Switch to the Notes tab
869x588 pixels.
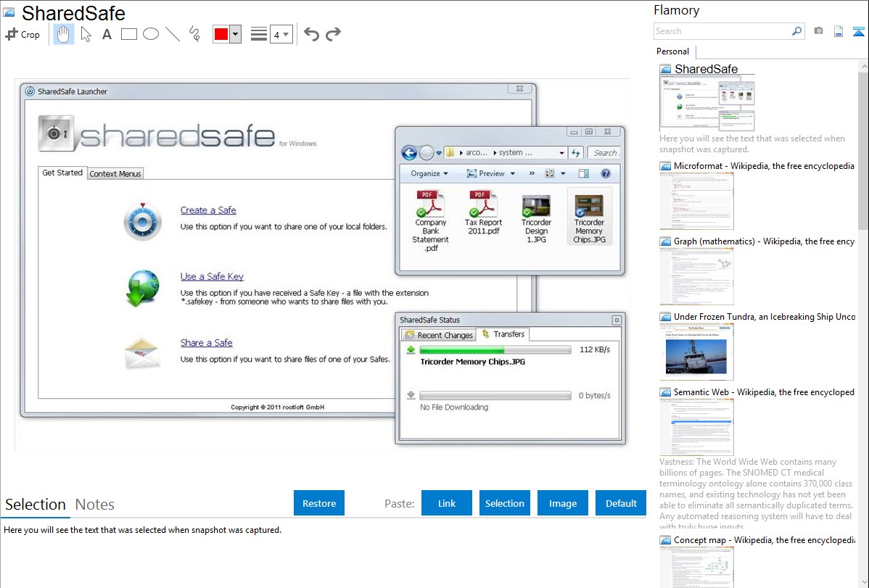click(95, 505)
